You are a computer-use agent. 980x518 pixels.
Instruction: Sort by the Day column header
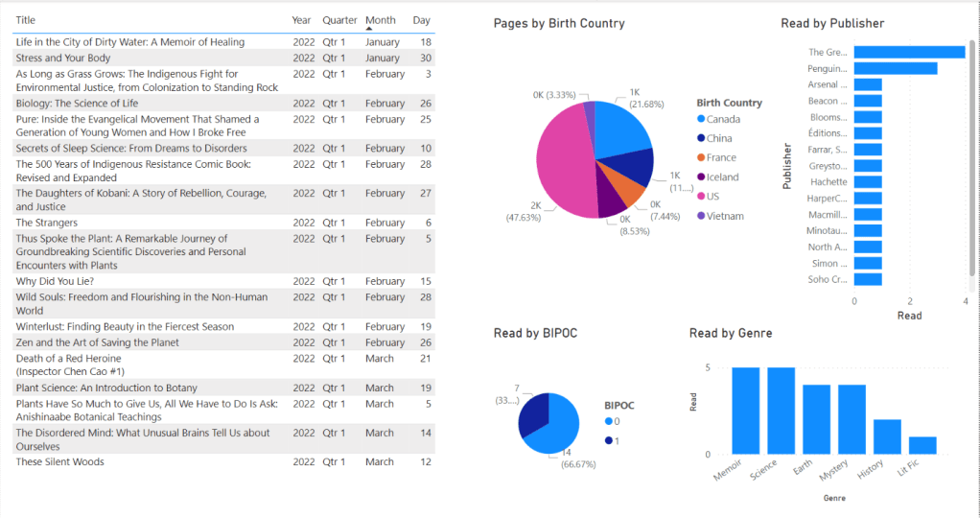(421, 20)
